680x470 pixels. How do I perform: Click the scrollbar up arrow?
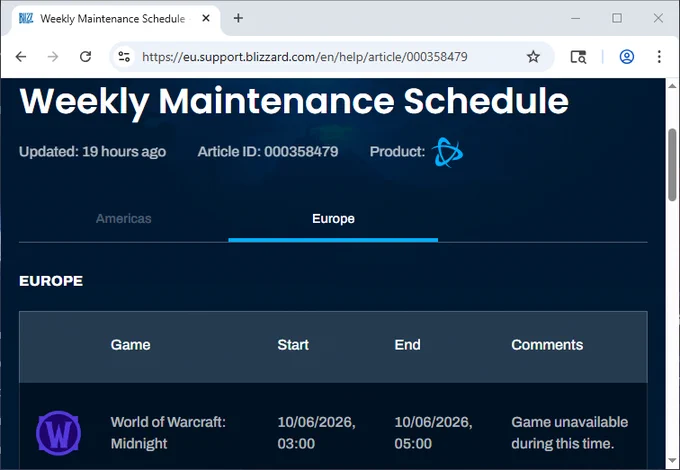point(672,85)
